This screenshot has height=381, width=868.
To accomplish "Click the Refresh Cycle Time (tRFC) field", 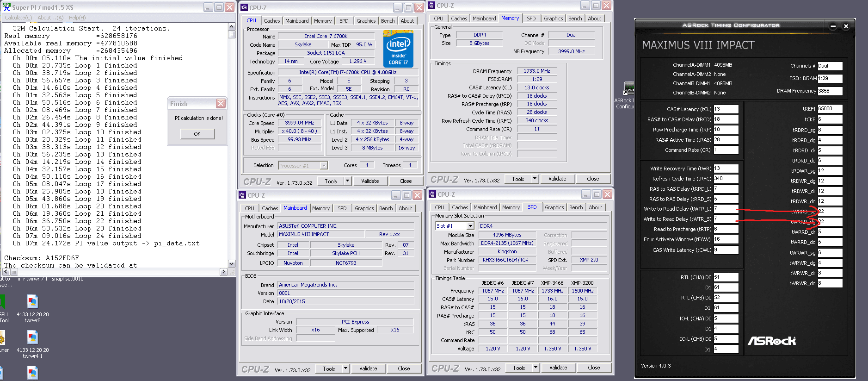I will click(726, 179).
